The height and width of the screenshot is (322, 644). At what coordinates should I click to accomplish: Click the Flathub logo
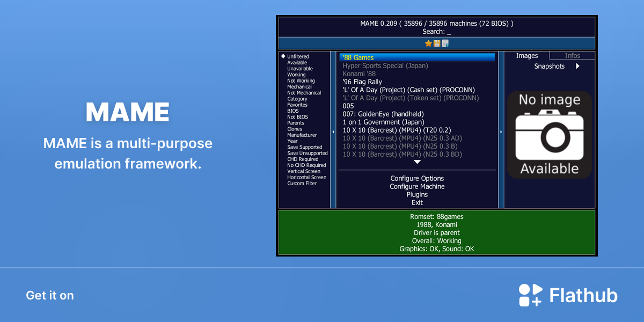coord(568,295)
